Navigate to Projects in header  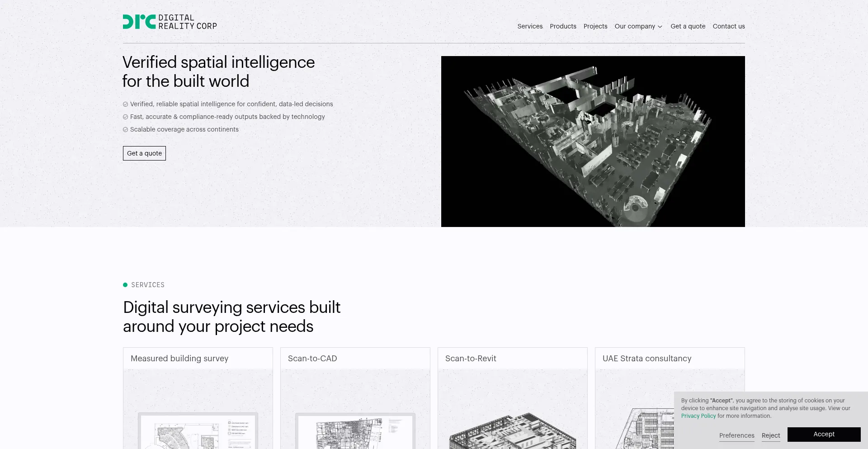pyautogui.click(x=595, y=26)
